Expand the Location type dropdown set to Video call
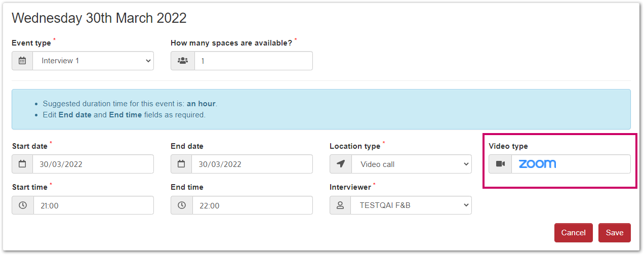Screen dimensions: 644x255 click(x=411, y=164)
